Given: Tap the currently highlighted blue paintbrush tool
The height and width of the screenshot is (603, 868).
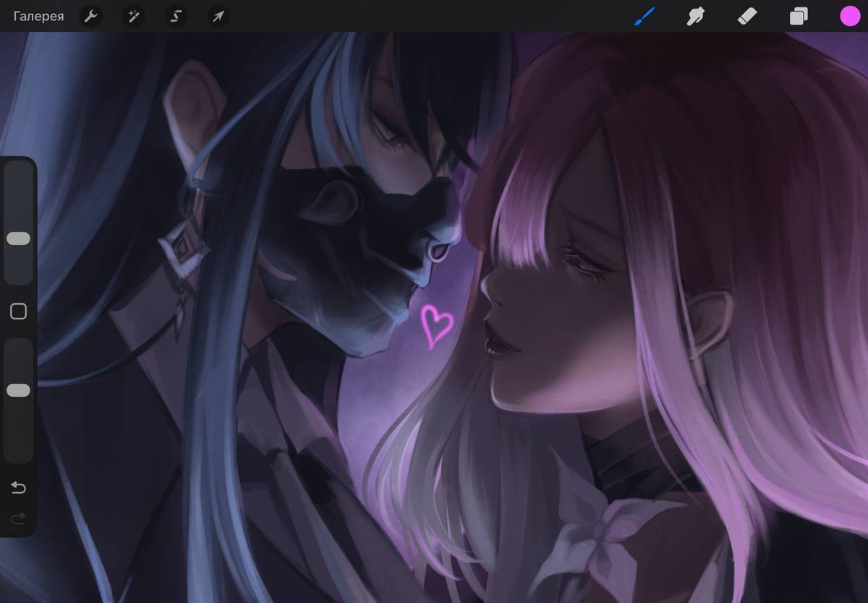Looking at the screenshot, I should (643, 16).
